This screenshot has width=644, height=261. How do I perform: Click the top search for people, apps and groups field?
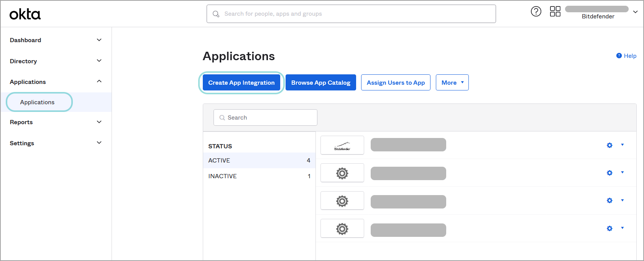351,14
